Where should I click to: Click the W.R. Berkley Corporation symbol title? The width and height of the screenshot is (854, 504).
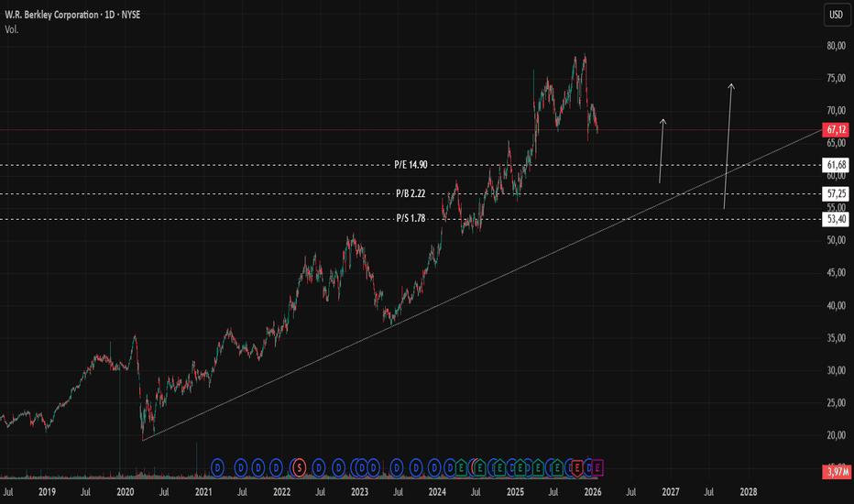(51, 15)
